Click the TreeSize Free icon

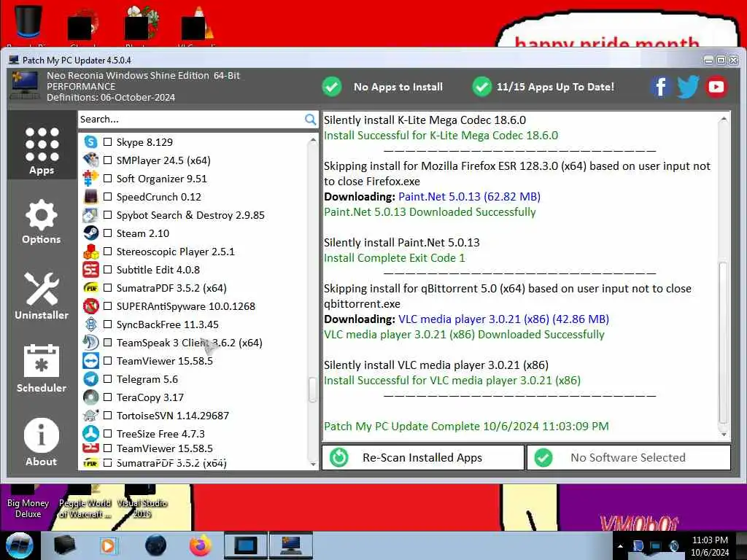[90, 434]
